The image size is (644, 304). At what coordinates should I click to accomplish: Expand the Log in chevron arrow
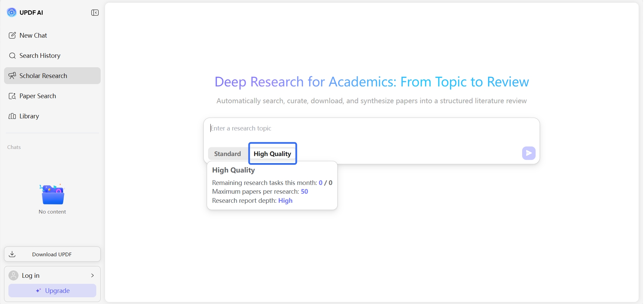coord(92,275)
